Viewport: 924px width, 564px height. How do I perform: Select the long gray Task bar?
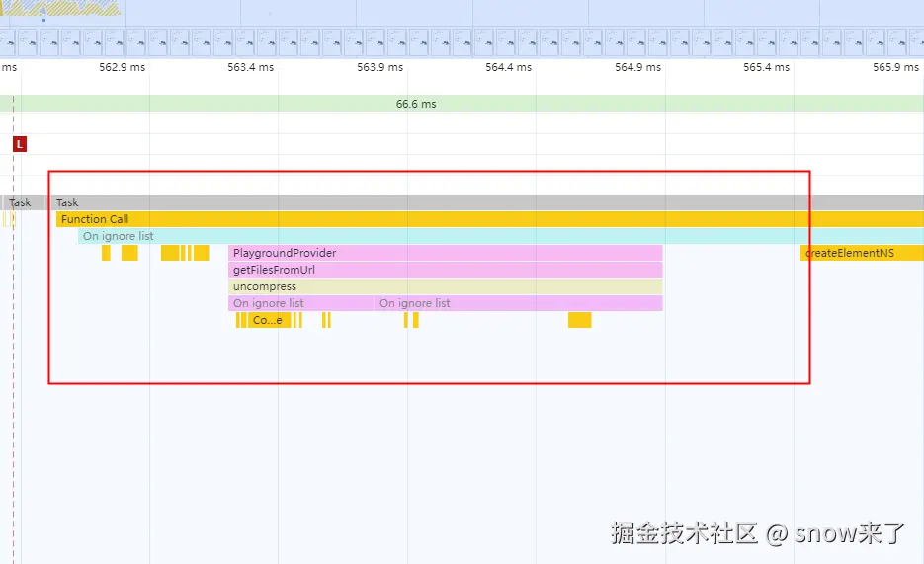point(487,202)
